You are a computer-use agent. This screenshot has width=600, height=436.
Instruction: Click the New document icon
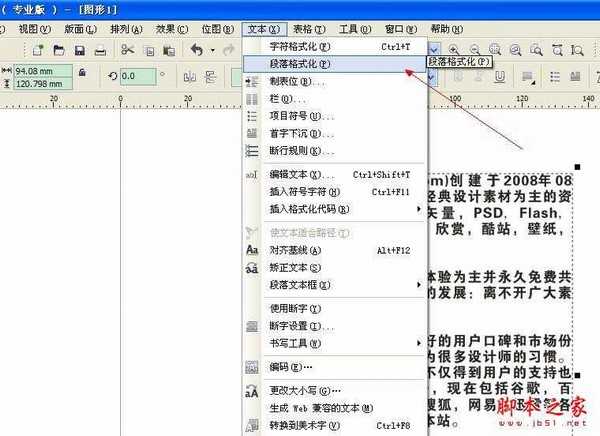[37, 49]
